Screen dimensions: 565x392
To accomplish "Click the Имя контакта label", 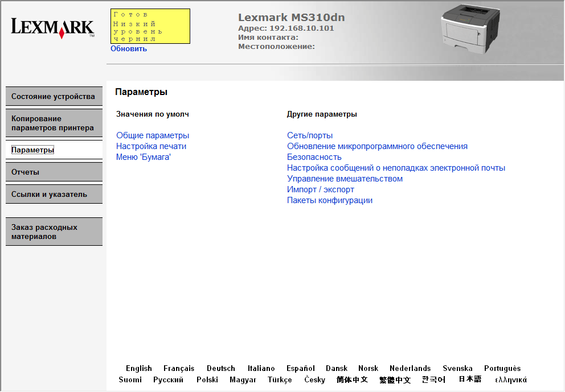I will 268,37.
